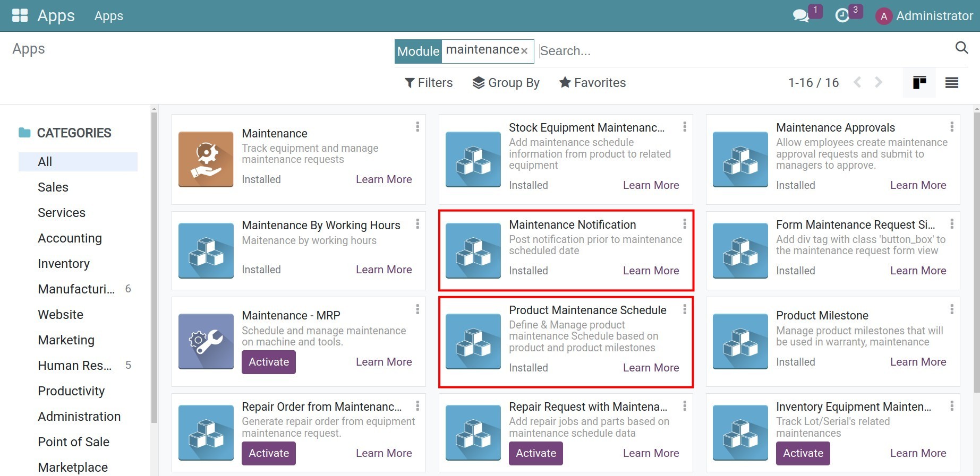Activate Inventory Equipment Maintenance module
Screen dimensions: 980x476
pyautogui.click(x=803, y=453)
